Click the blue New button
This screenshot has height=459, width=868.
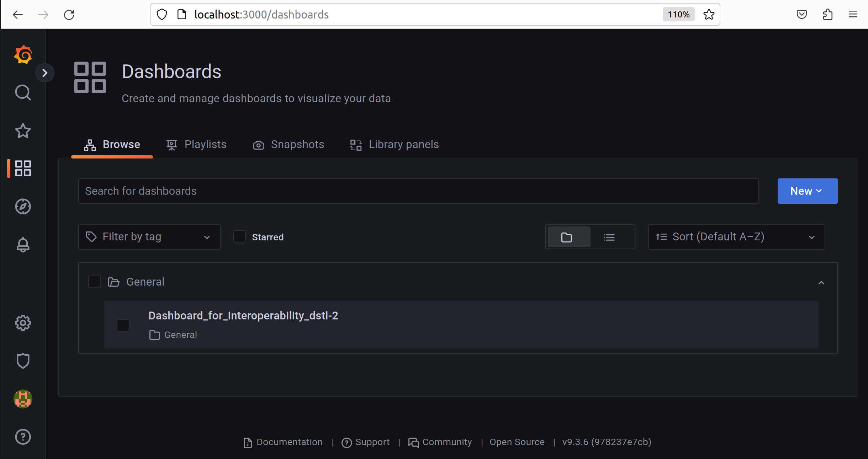pyautogui.click(x=807, y=191)
